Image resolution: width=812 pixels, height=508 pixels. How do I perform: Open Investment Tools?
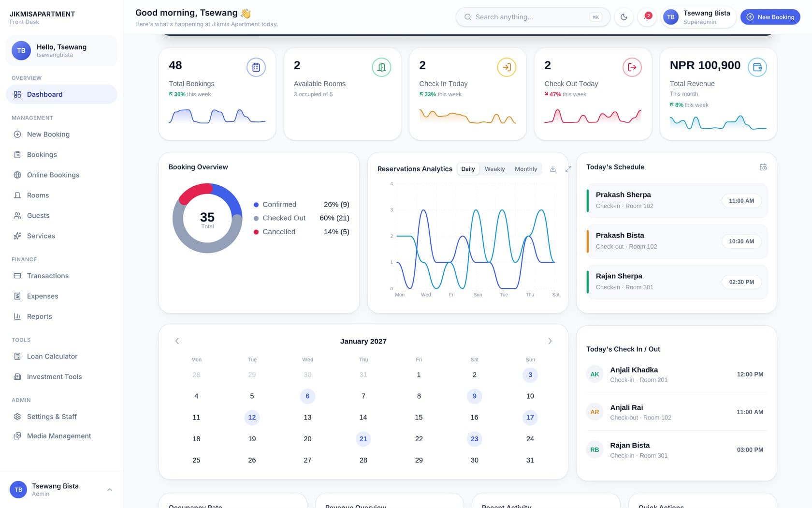click(x=61, y=377)
